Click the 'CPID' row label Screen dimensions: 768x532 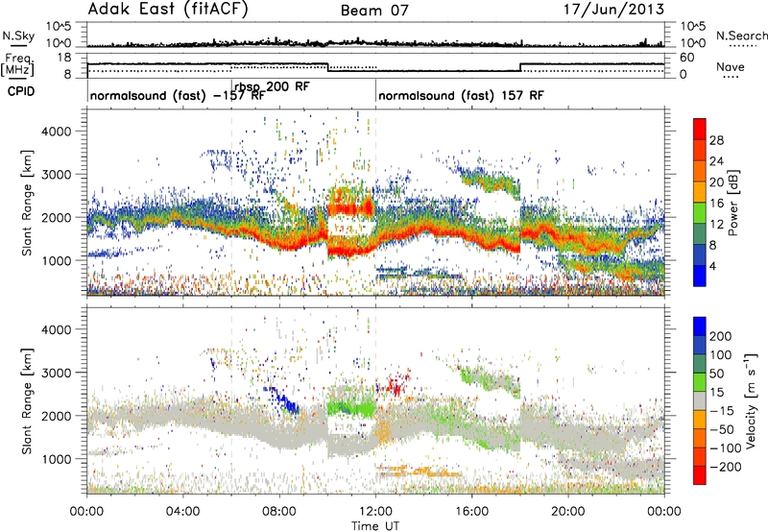pyautogui.click(x=21, y=91)
